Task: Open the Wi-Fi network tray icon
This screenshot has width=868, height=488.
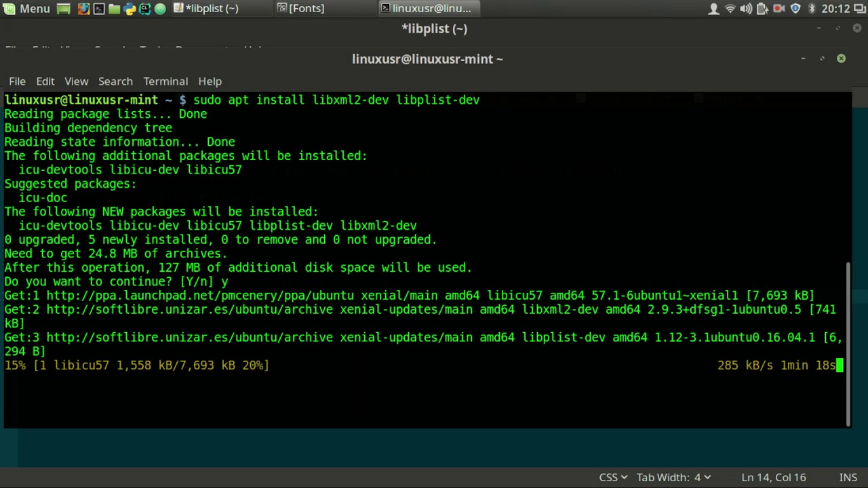Action: point(730,9)
